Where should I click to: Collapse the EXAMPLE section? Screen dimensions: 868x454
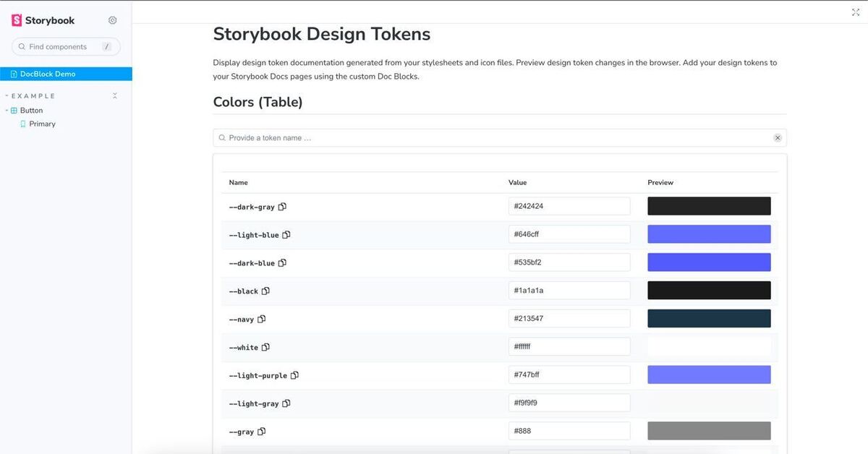33,96
